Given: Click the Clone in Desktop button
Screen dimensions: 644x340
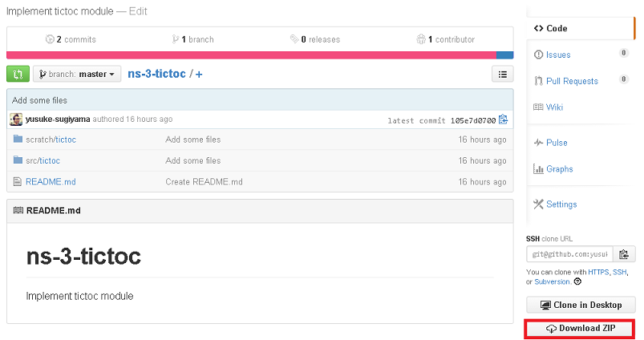Looking at the screenshot, I should pos(581,305).
